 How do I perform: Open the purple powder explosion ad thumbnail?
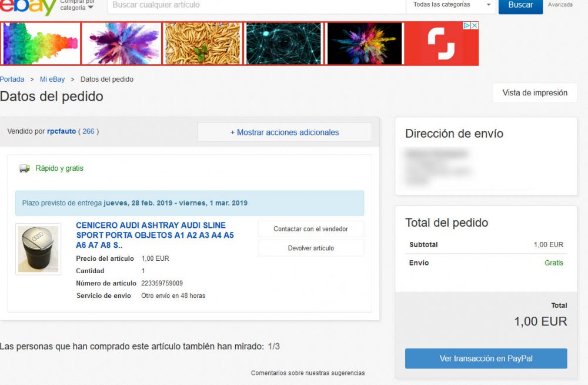[122, 44]
